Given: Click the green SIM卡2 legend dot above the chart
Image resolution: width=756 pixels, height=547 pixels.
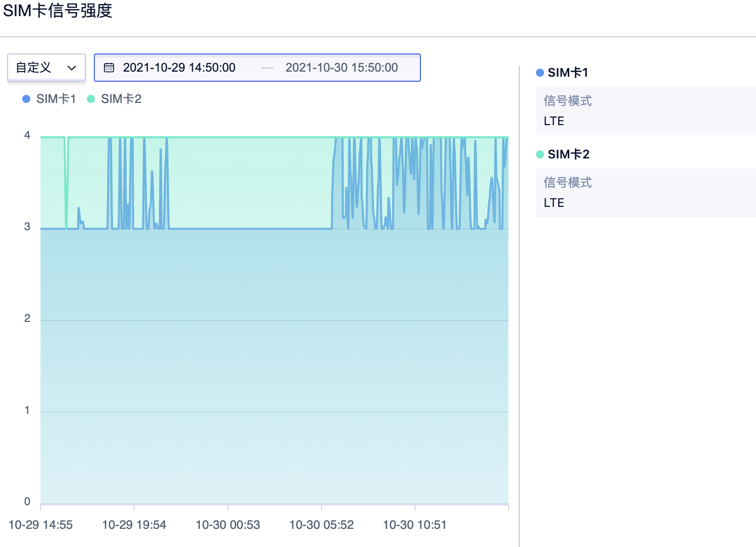Looking at the screenshot, I should click(91, 99).
